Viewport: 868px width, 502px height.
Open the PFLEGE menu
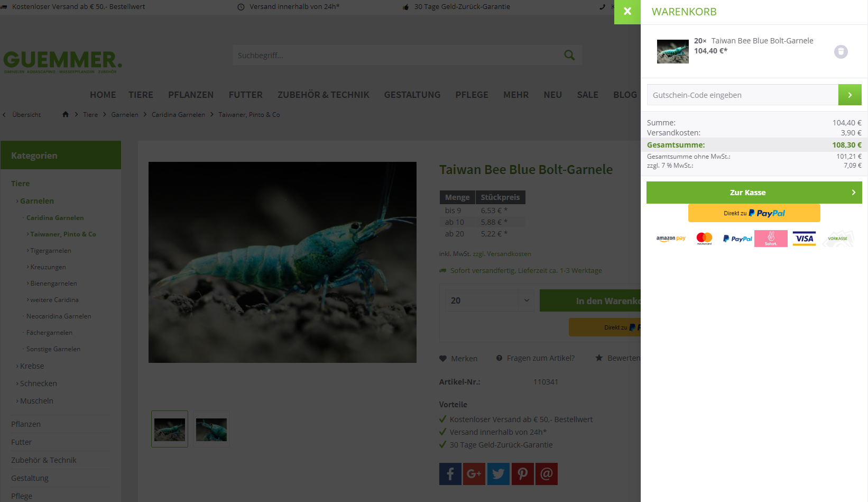pos(472,95)
